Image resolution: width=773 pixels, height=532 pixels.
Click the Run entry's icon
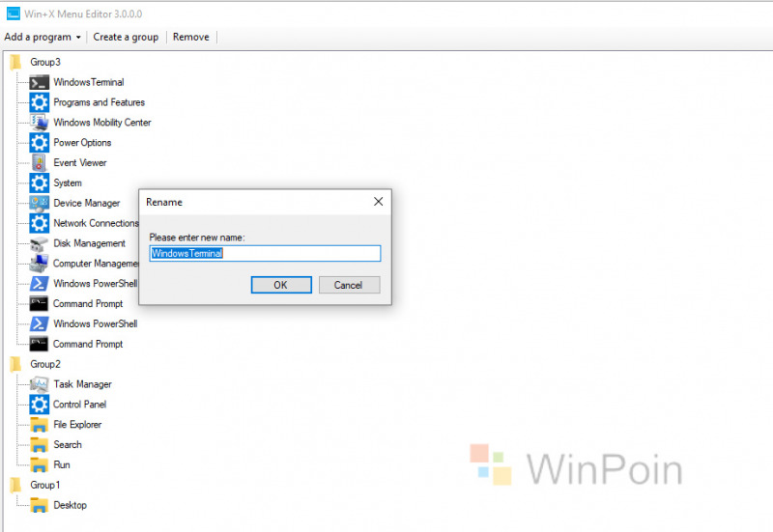click(39, 465)
